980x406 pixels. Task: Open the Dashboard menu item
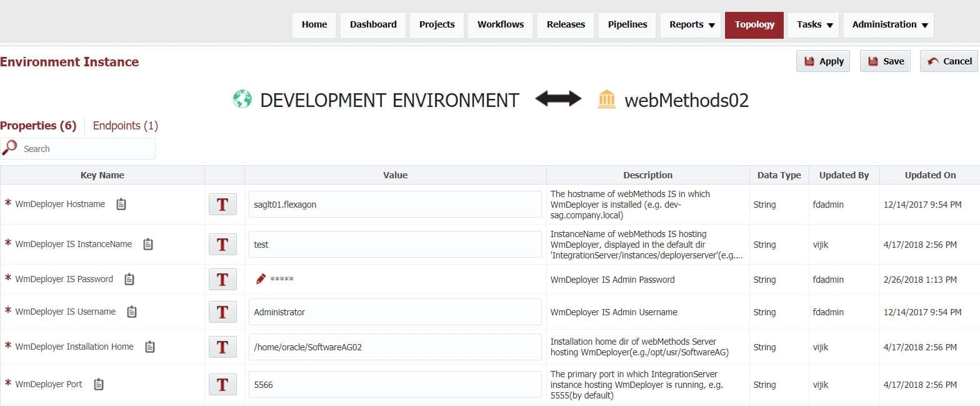coord(373,25)
